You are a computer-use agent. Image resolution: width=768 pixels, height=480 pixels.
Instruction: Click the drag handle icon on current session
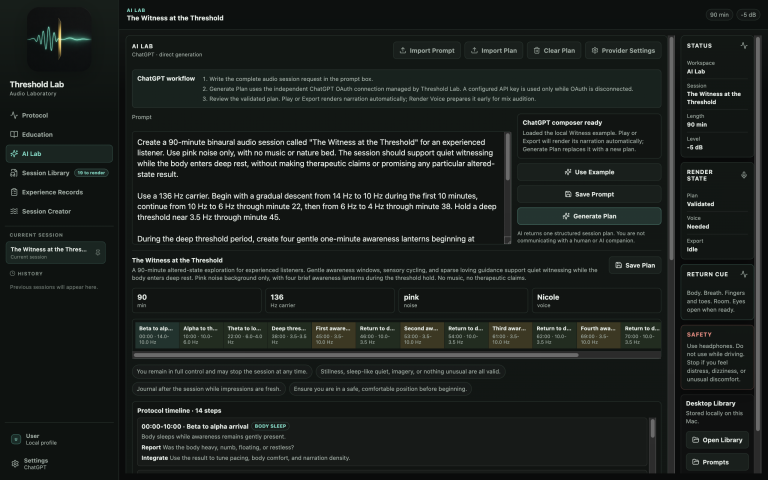click(98, 252)
